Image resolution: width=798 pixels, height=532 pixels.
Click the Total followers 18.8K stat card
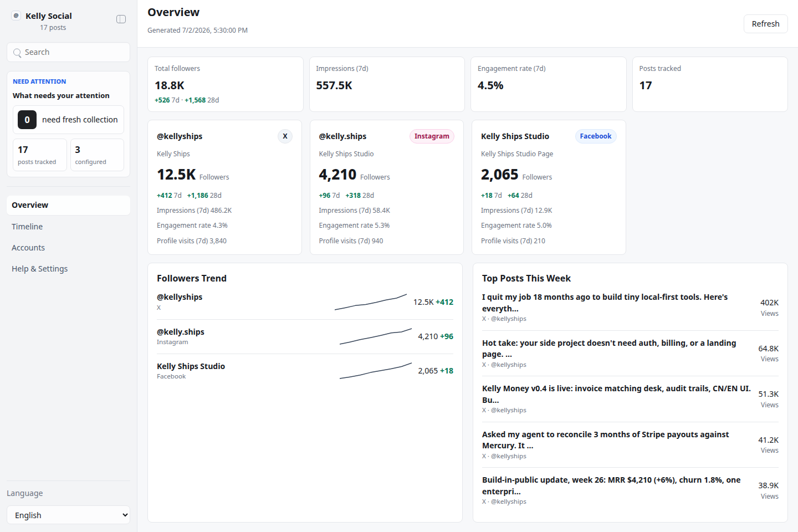point(226,84)
